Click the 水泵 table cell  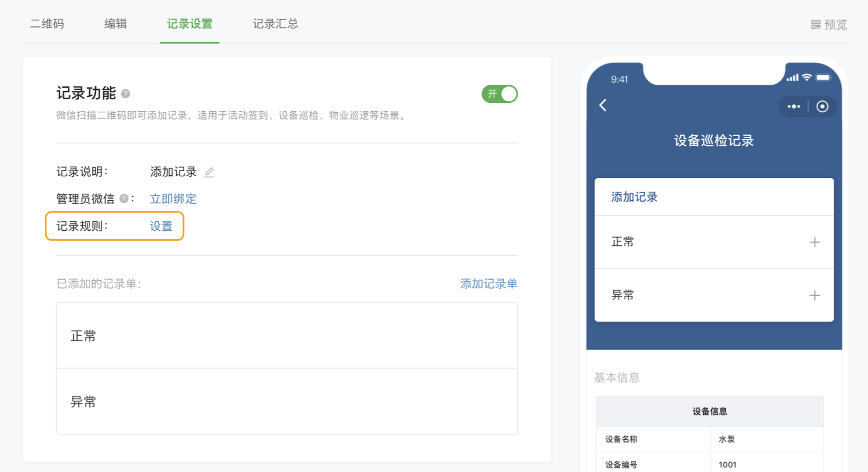point(767,439)
